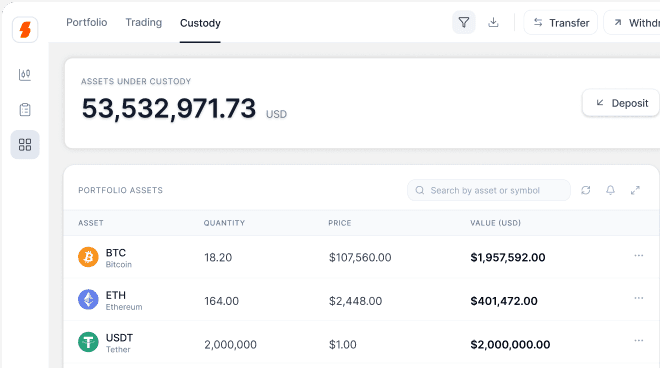660x368 pixels.
Task: Click the price $1.00
Action: [x=343, y=344]
